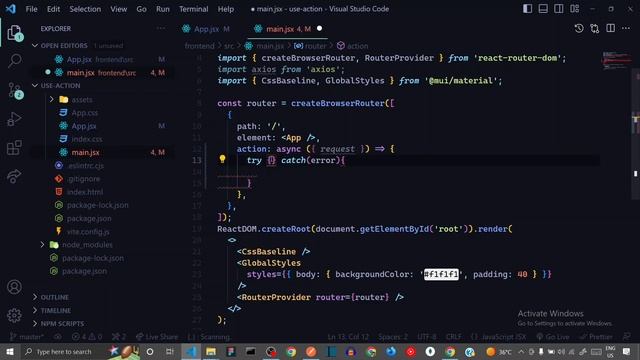Open the File menu
The width and height of the screenshot is (640, 360).
coord(31,9)
